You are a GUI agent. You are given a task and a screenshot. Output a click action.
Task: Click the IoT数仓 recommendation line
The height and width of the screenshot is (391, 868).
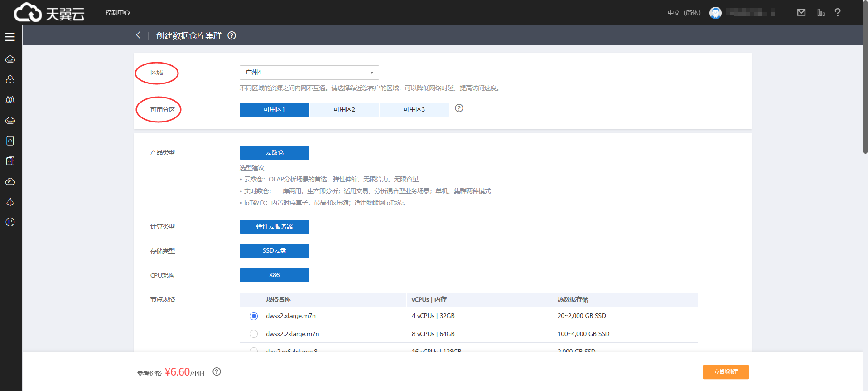click(323, 203)
